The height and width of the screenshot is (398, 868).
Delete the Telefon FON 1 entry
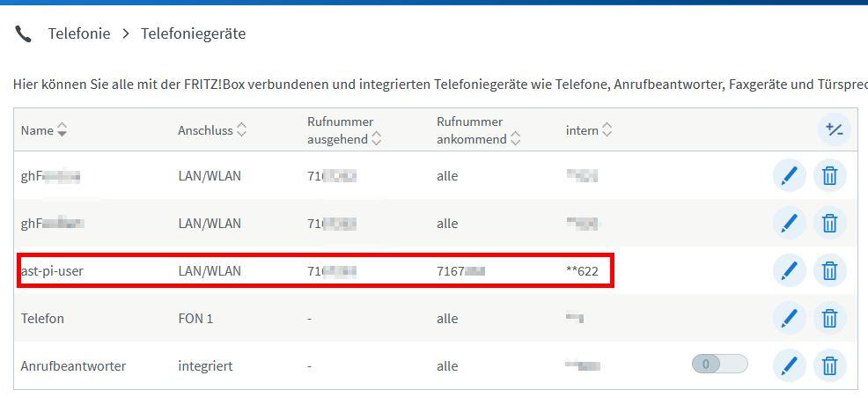(829, 319)
